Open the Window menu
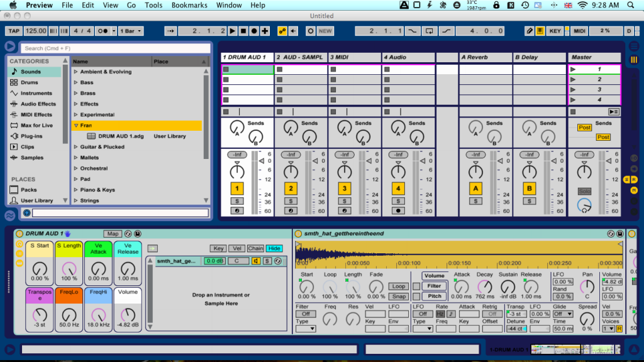Image resolution: width=644 pixels, height=362 pixels. [229, 5]
